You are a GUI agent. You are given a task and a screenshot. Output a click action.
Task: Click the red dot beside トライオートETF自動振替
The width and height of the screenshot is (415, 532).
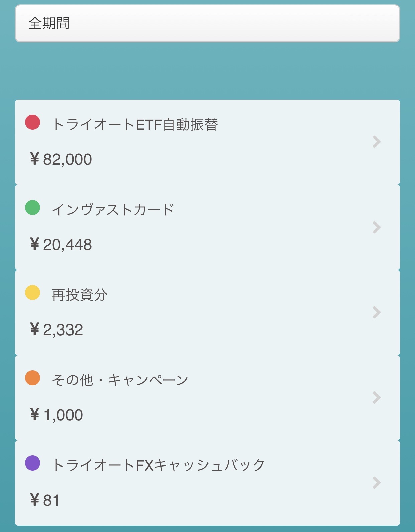(33, 122)
